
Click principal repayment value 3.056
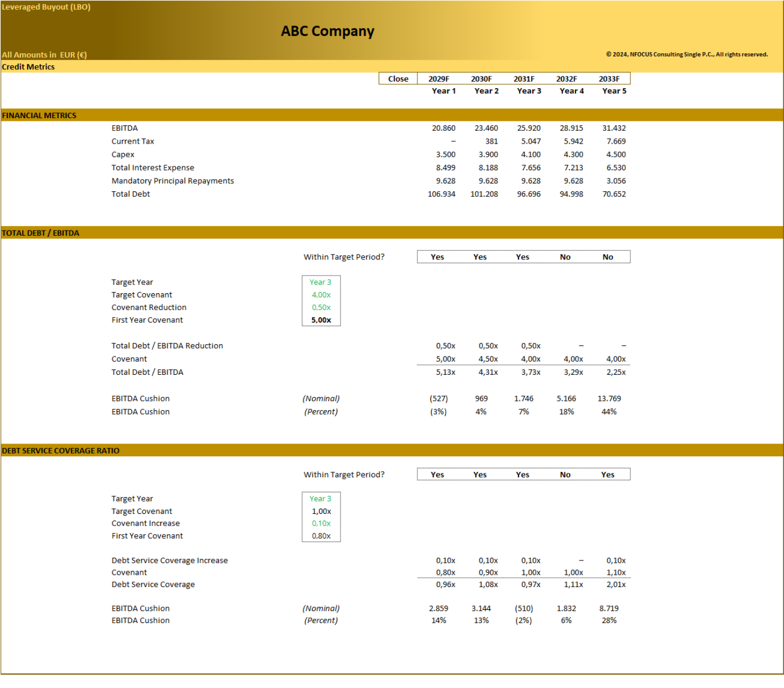tap(615, 181)
